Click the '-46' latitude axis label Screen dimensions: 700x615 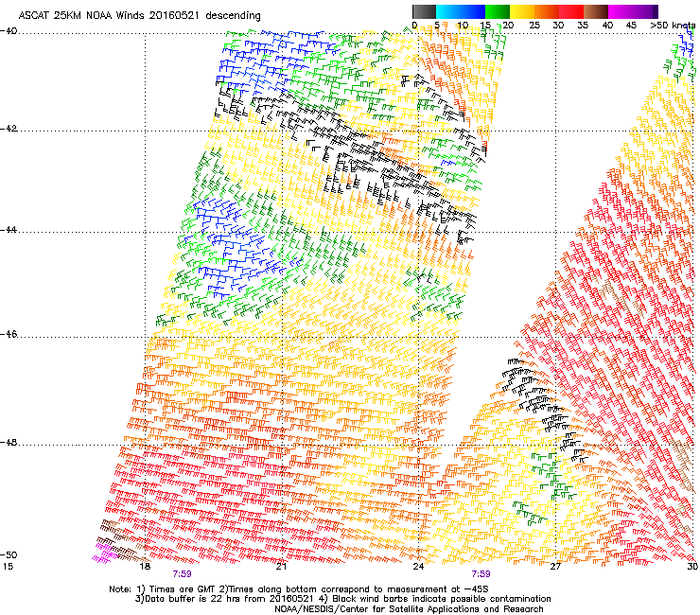tap(9, 334)
